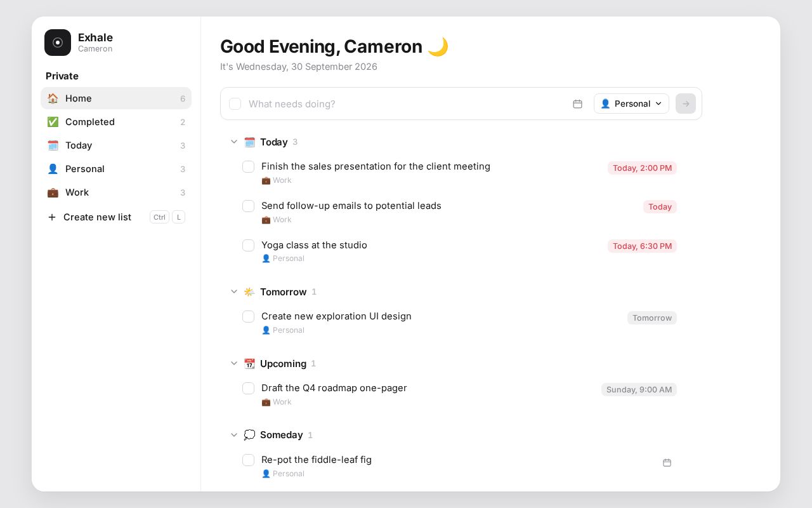Click the house icon beside Home
The height and width of the screenshot is (508, 812).
[x=53, y=98]
